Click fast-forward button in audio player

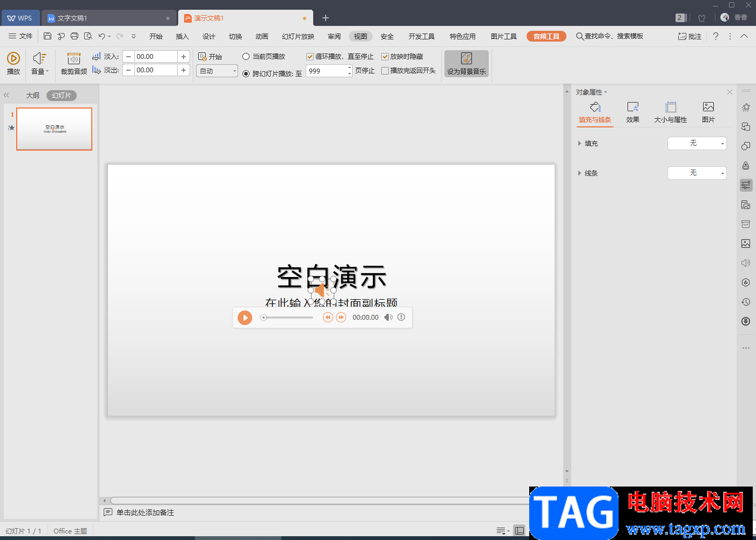click(x=341, y=318)
